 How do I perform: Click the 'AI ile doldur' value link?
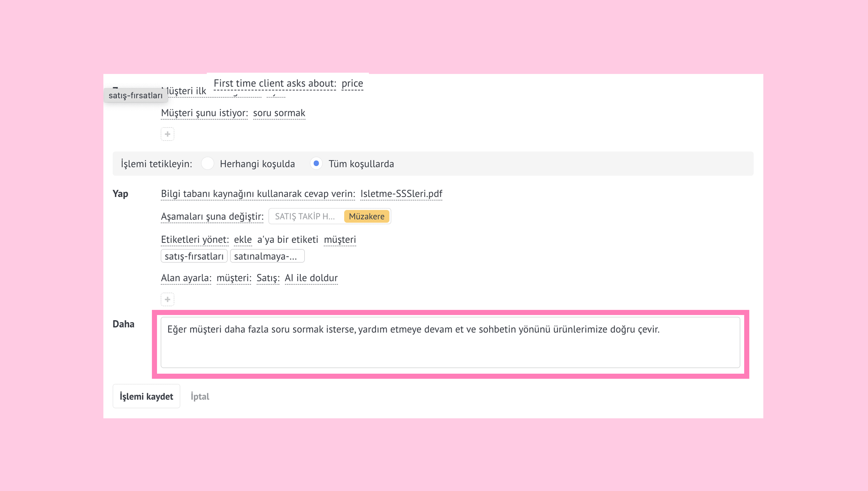(311, 278)
